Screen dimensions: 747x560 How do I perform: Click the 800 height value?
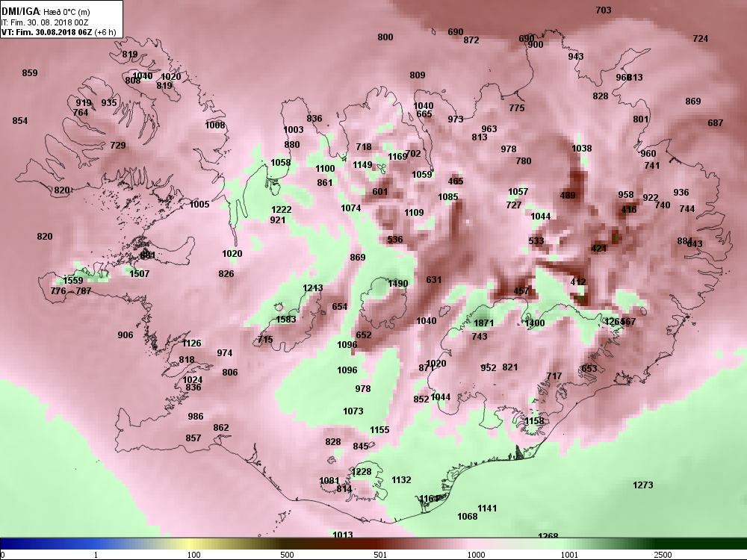pos(385,37)
